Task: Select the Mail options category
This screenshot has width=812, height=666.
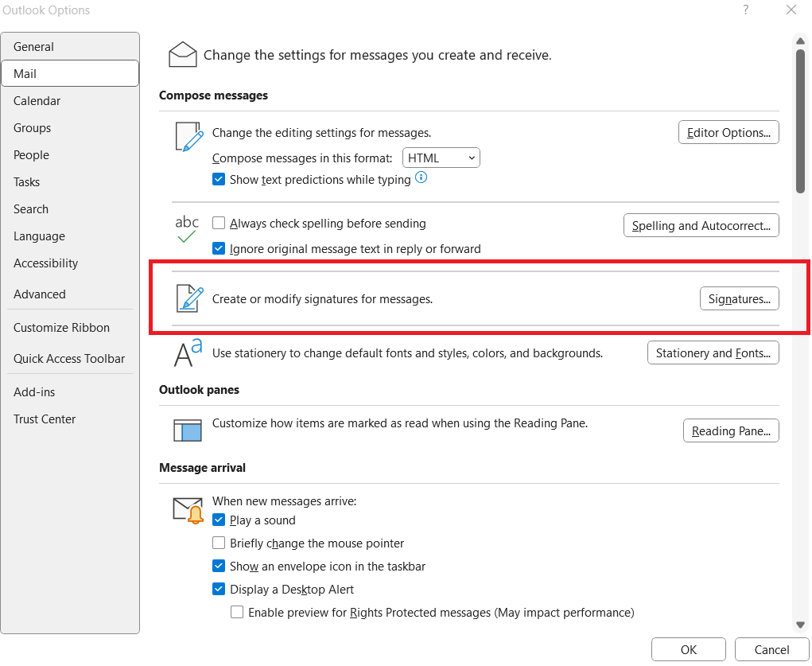Action: (70, 73)
